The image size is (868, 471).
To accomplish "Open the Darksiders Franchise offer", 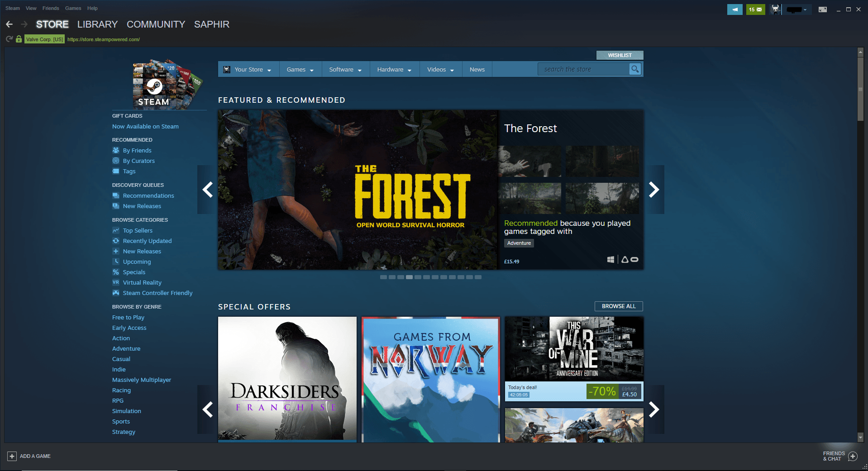I will click(x=287, y=379).
